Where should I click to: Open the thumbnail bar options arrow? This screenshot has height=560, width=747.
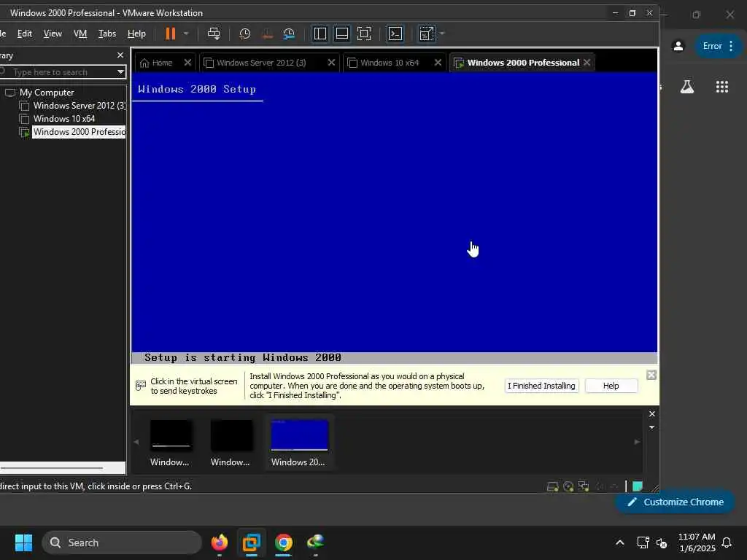tap(651, 427)
